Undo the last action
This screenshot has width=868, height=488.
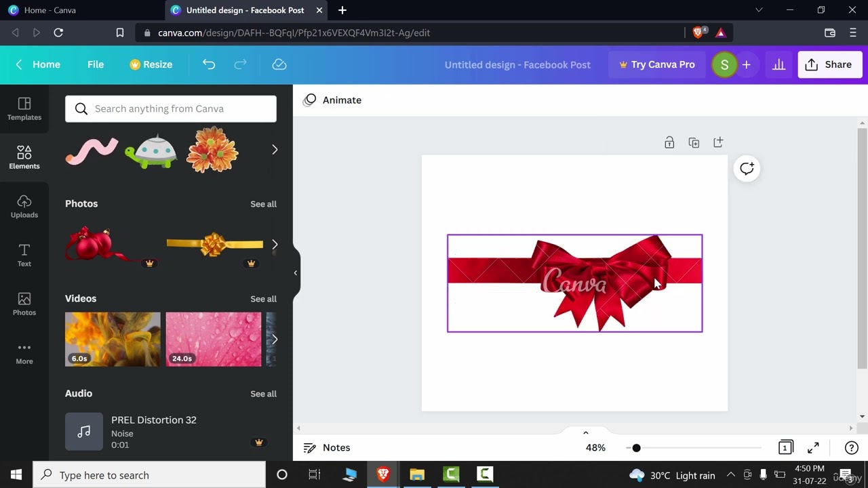pyautogui.click(x=209, y=64)
